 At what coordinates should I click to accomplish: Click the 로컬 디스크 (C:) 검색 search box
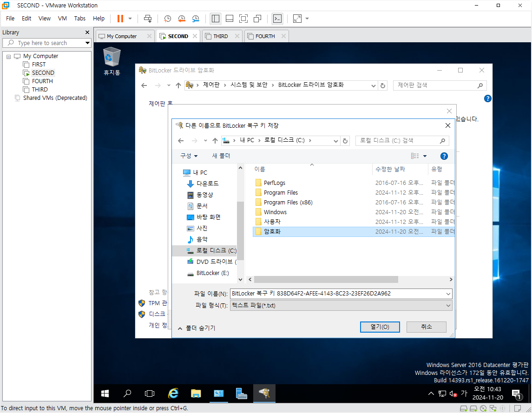click(402, 140)
